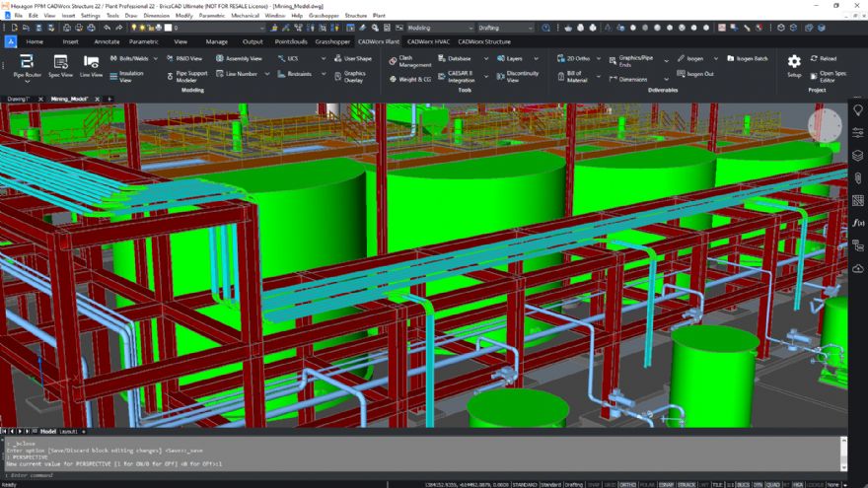The image size is (868, 488).
Task: Open Discontinuity View
Action: point(518,77)
